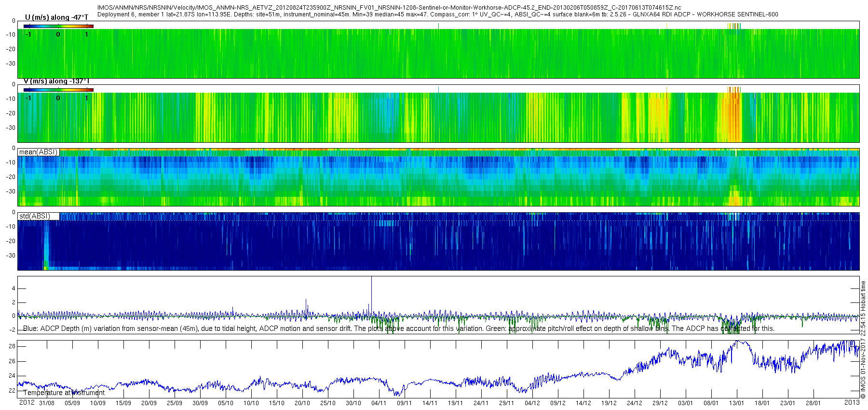Click the '30/10' date tick label

pos(353,403)
